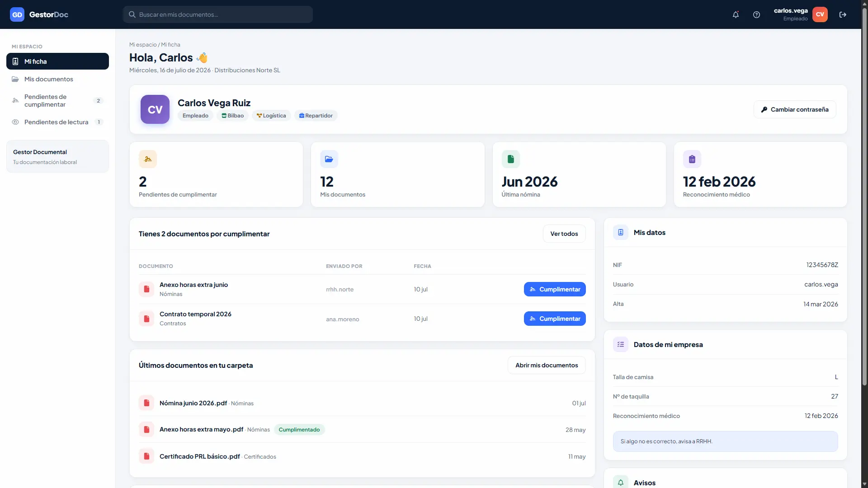
Task: Click the CV user avatar in the header
Action: (820, 14)
